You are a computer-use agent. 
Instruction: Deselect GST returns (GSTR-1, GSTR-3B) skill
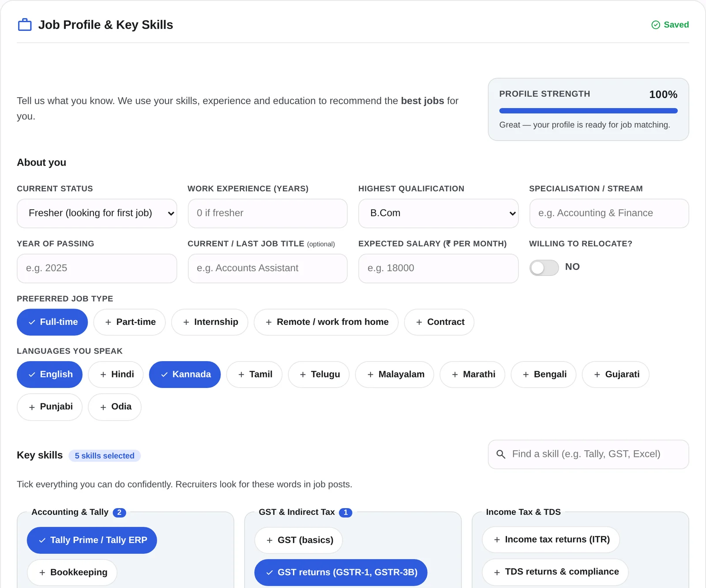point(341,573)
